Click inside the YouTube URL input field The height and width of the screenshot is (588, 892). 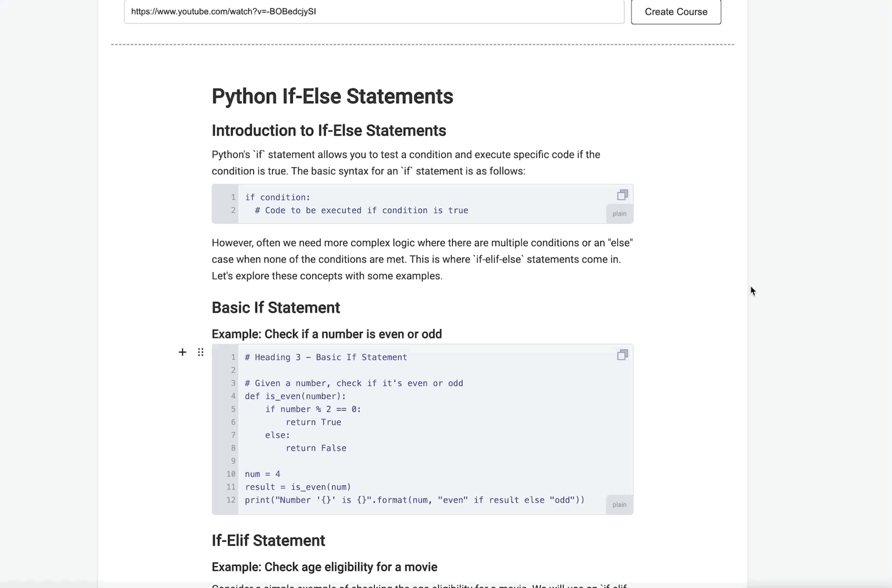point(374,11)
